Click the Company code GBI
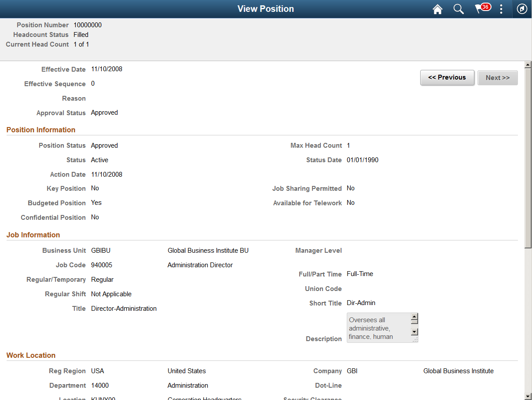532x400 pixels. (352, 371)
